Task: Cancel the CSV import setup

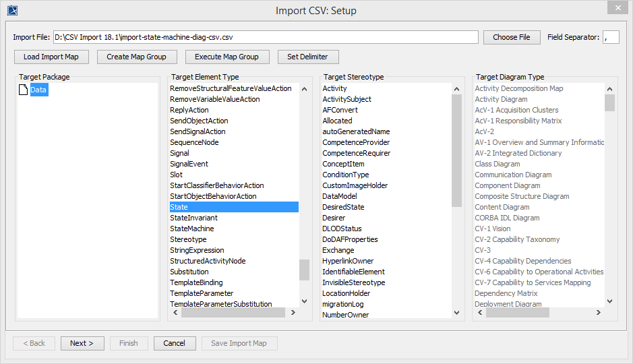Action: (175, 343)
